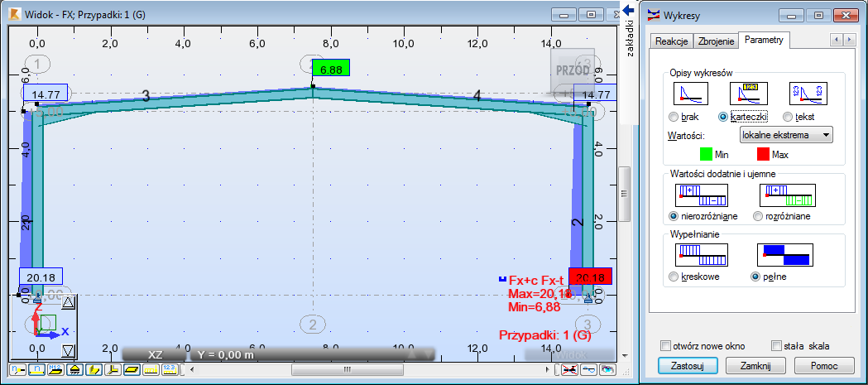The height and width of the screenshot is (385, 868).
Task: Click the Zamknij button
Action: pyautogui.click(x=756, y=366)
